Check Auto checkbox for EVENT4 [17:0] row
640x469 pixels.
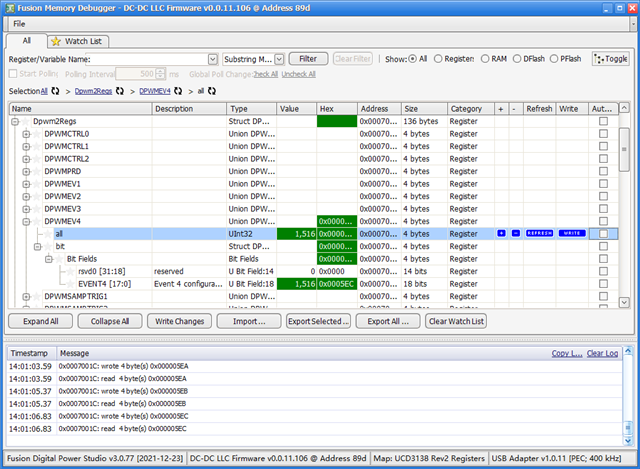click(x=603, y=284)
